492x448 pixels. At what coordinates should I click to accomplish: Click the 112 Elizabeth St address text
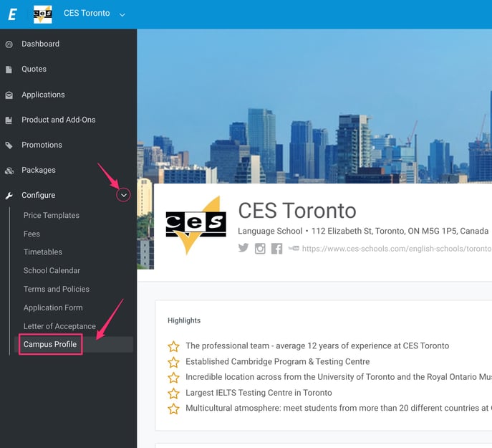coord(400,231)
